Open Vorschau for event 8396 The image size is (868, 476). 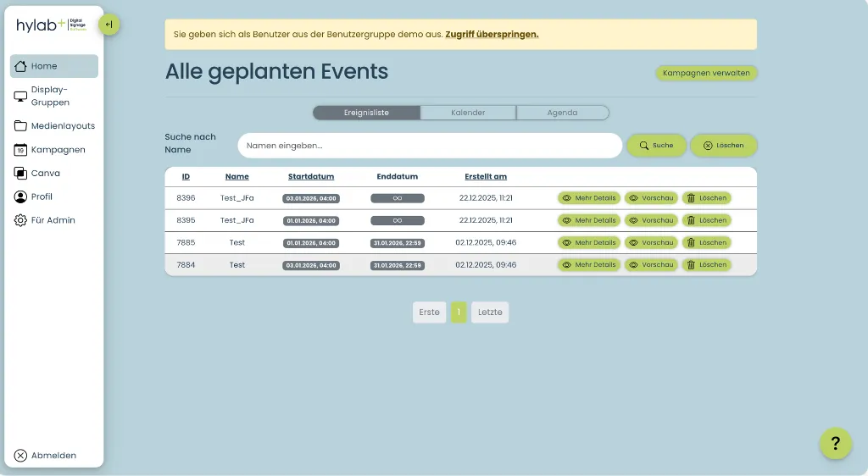pyautogui.click(x=651, y=198)
